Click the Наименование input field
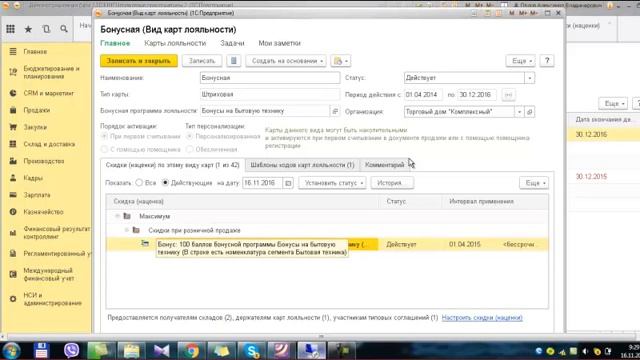 pyautogui.click(x=270, y=78)
